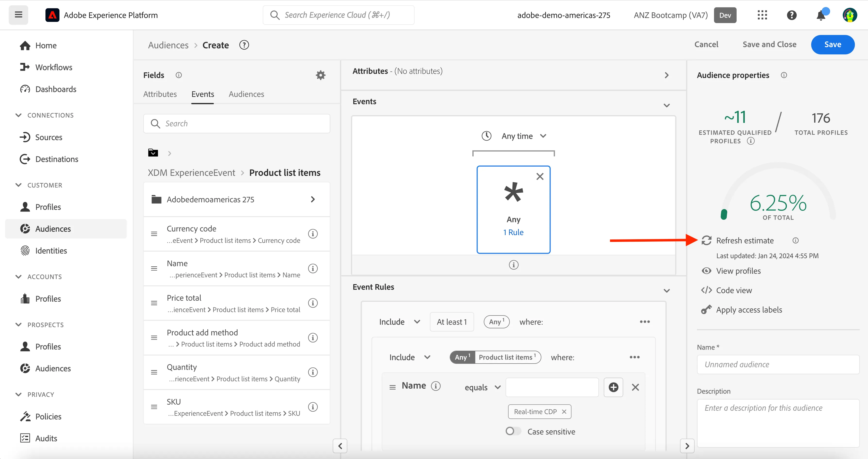Click the Fields search box

coord(237,124)
